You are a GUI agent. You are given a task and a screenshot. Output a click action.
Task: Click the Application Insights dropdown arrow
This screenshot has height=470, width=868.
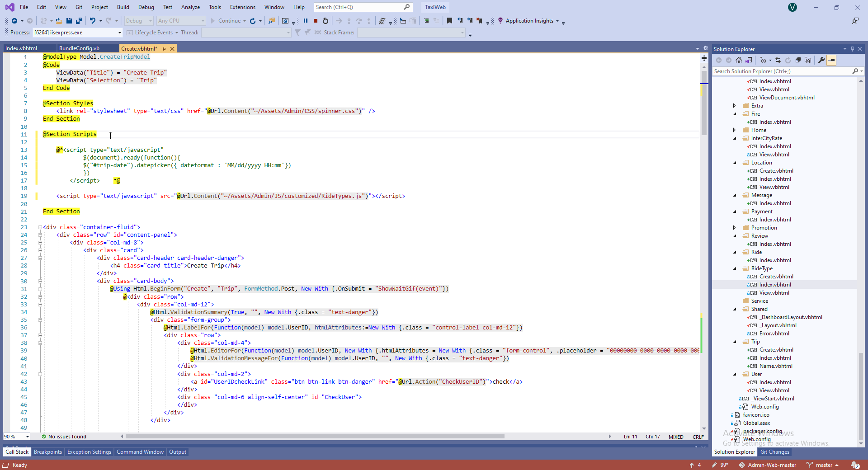click(557, 21)
